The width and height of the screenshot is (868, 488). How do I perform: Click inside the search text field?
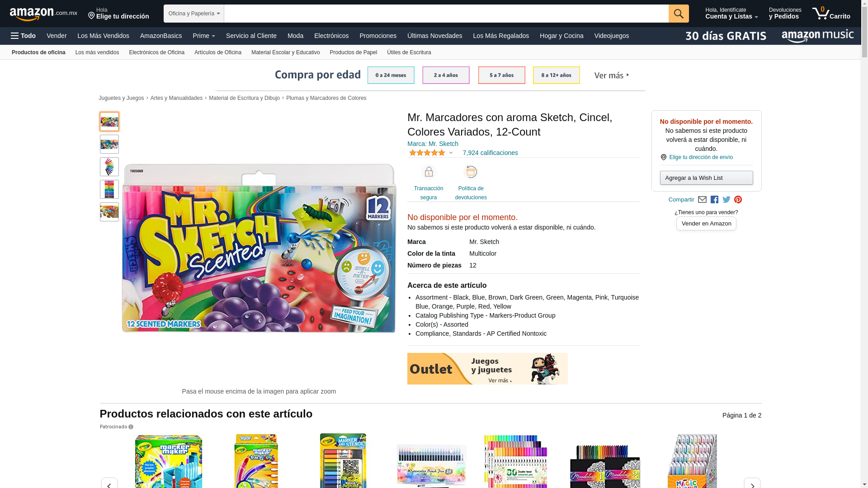click(446, 14)
